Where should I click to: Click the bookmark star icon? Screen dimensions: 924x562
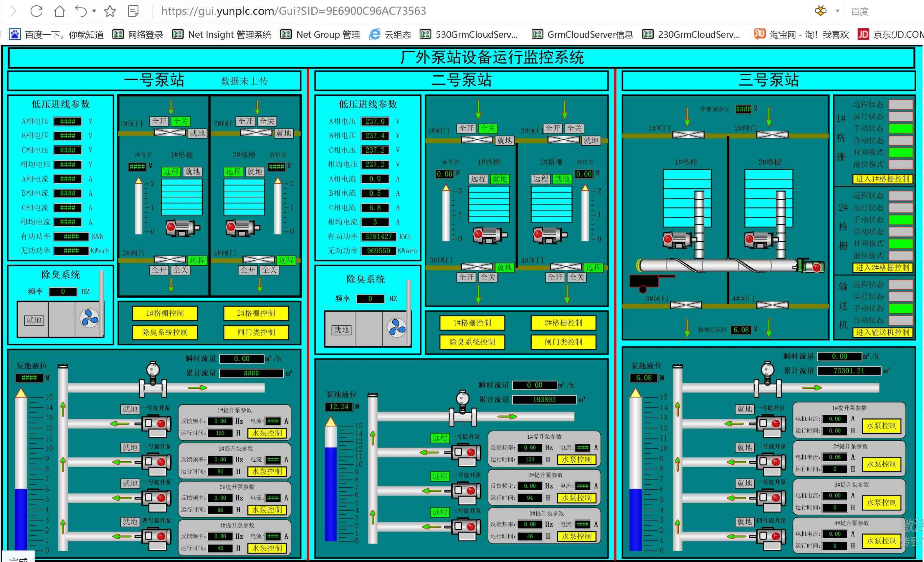point(110,11)
